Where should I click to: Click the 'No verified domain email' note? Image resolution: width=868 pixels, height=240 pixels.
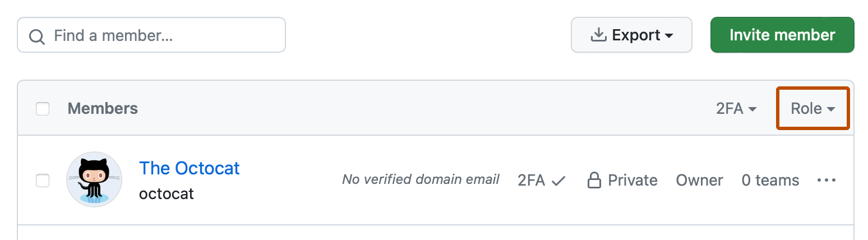(421, 180)
